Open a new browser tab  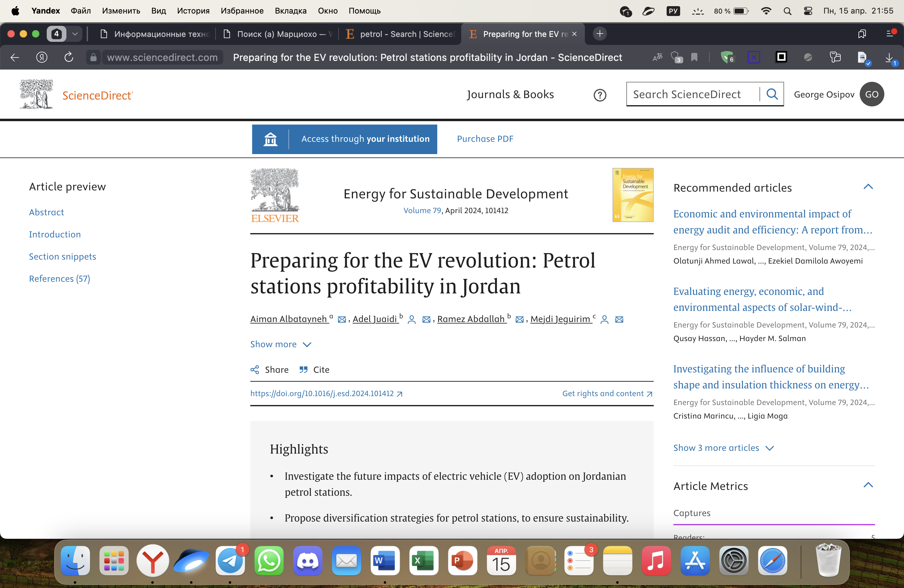(x=599, y=34)
